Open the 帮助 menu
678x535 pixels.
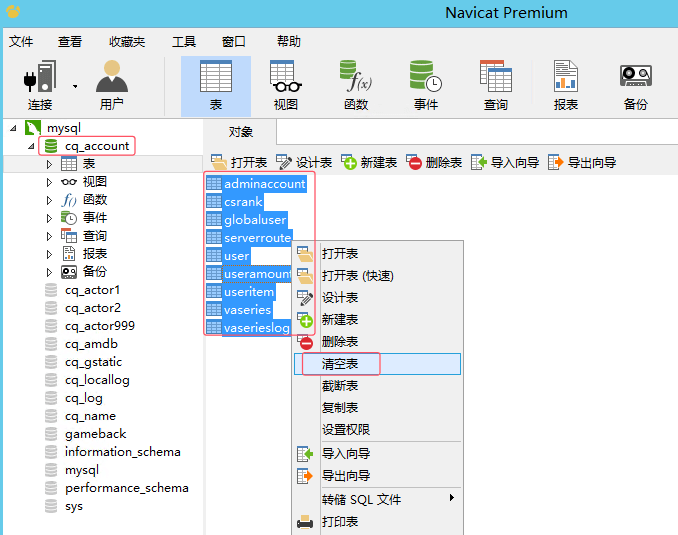[289, 42]
